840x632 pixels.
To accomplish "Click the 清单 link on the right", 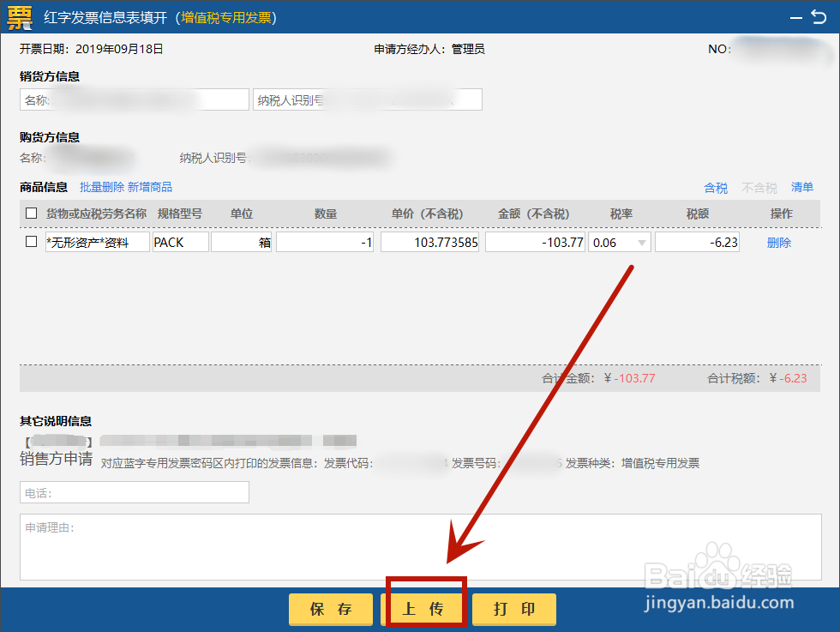I will (x=802, y=187).
